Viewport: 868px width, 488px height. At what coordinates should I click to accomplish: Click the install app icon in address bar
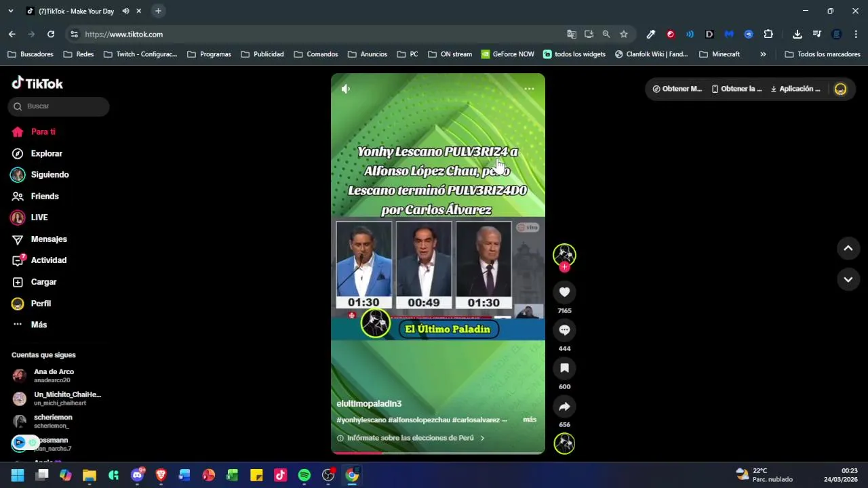[589, 34]
